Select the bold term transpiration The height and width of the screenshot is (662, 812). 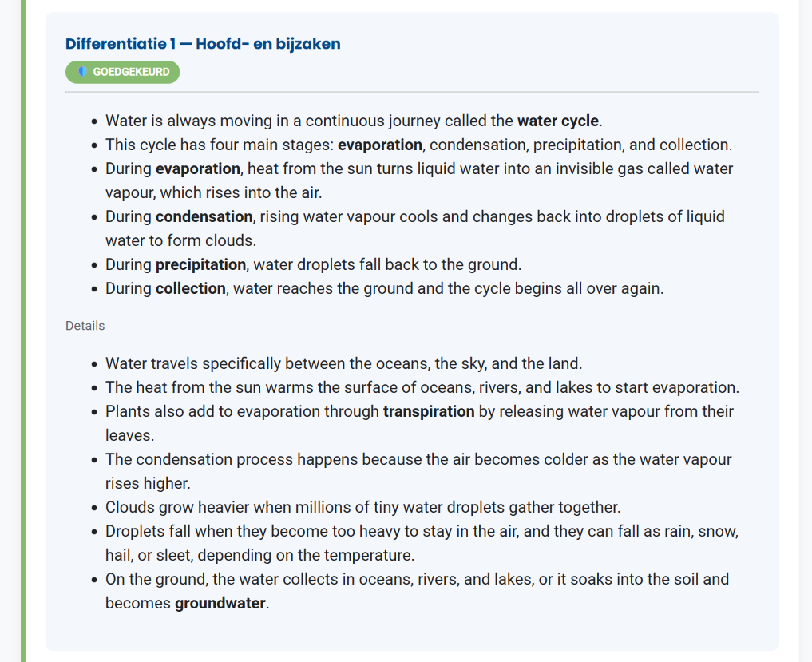tap(429, 411)
